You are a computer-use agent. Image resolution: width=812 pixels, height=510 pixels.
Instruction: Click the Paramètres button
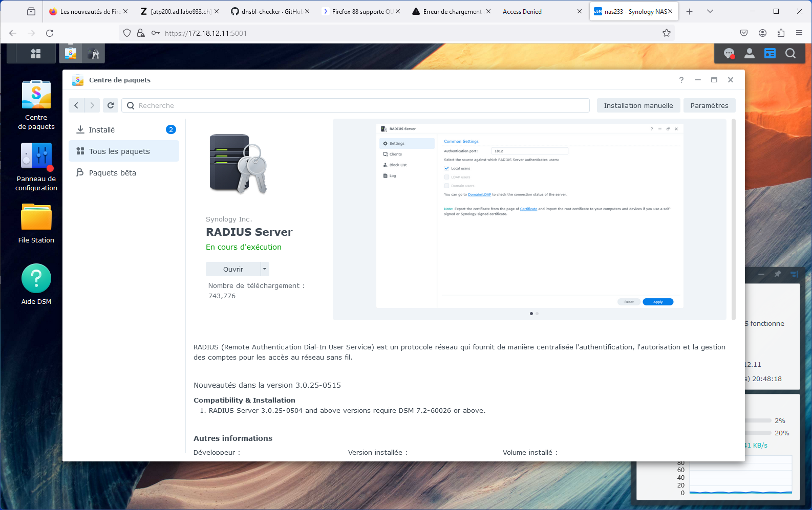tap(709, 105)
